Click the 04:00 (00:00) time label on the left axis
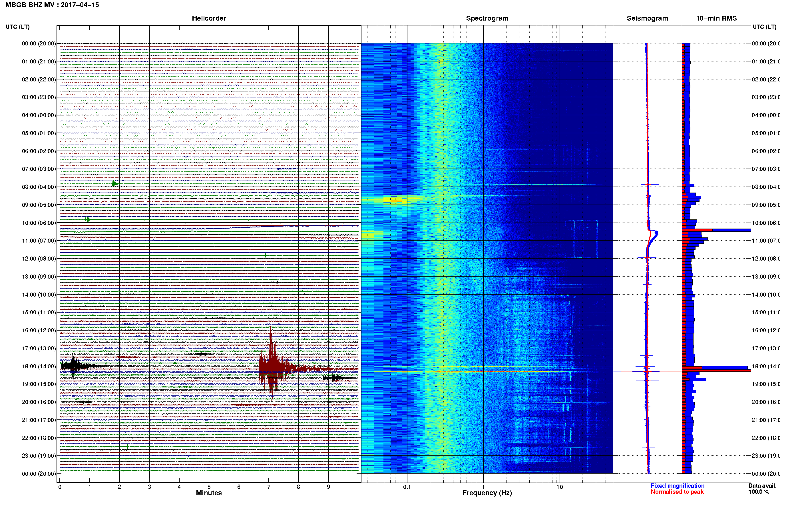Screen dimensions: 812x508 [x=39, y=115]
